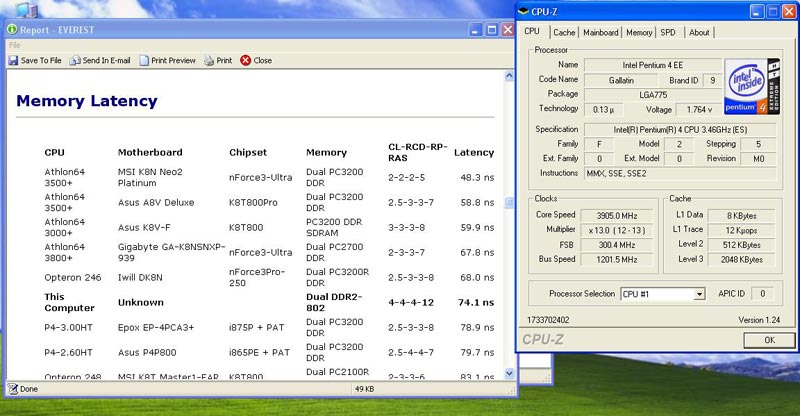
Task: Click the vertical scrollbar thumb in EVEREST report
Action: [x=509, y=202]
